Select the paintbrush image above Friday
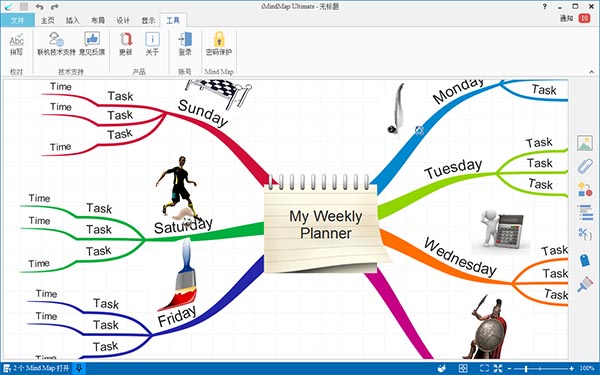The image size is (600, 375). click(x=179, y=274)
